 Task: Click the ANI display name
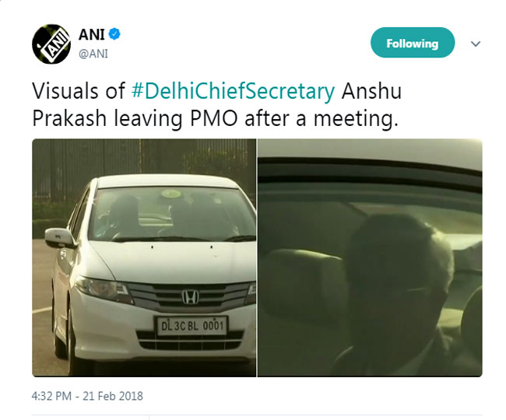click(x=92, y=34)
